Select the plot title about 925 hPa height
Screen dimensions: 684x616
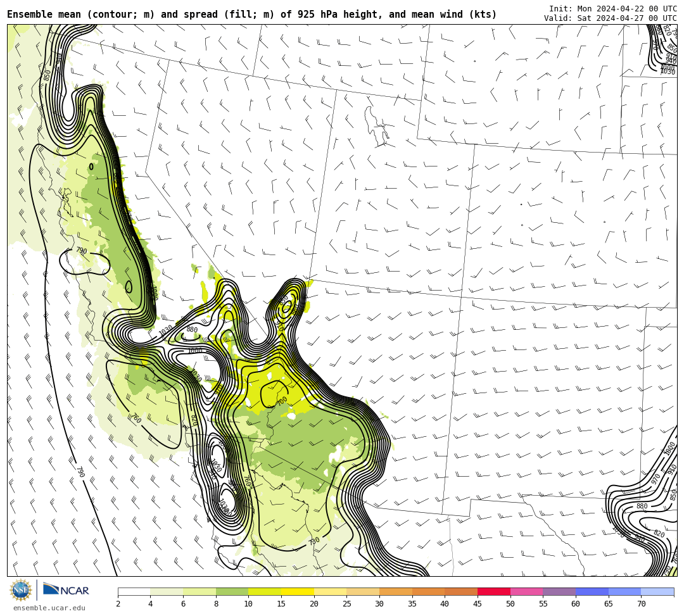coord(251,15)
